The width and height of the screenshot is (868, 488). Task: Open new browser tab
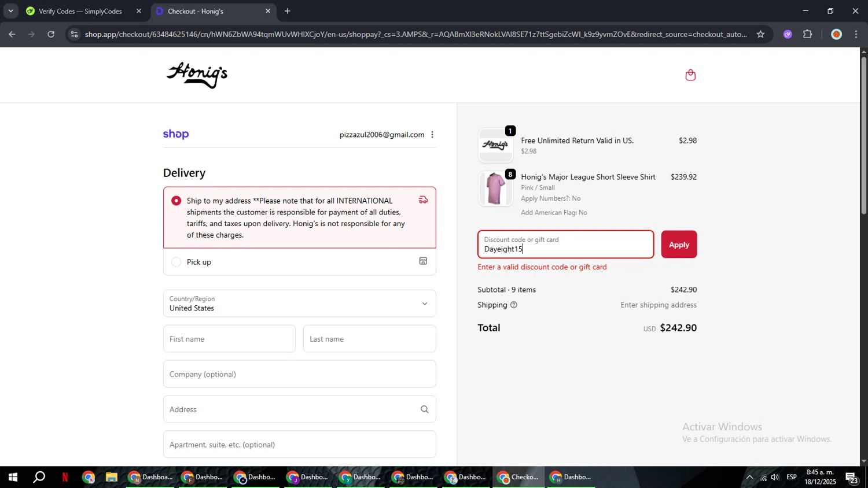tap(287, 11)
